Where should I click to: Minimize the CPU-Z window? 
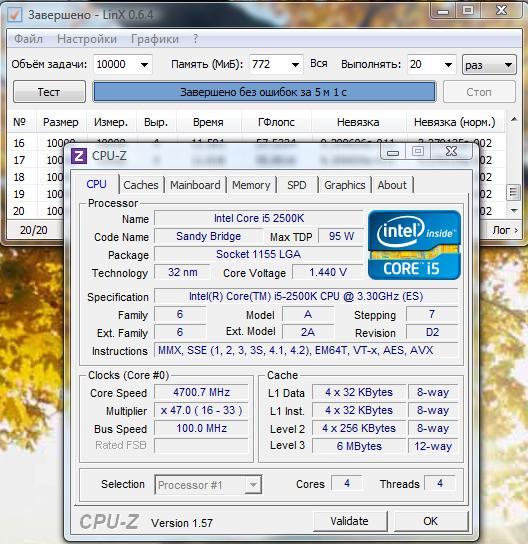coord(393,152)
